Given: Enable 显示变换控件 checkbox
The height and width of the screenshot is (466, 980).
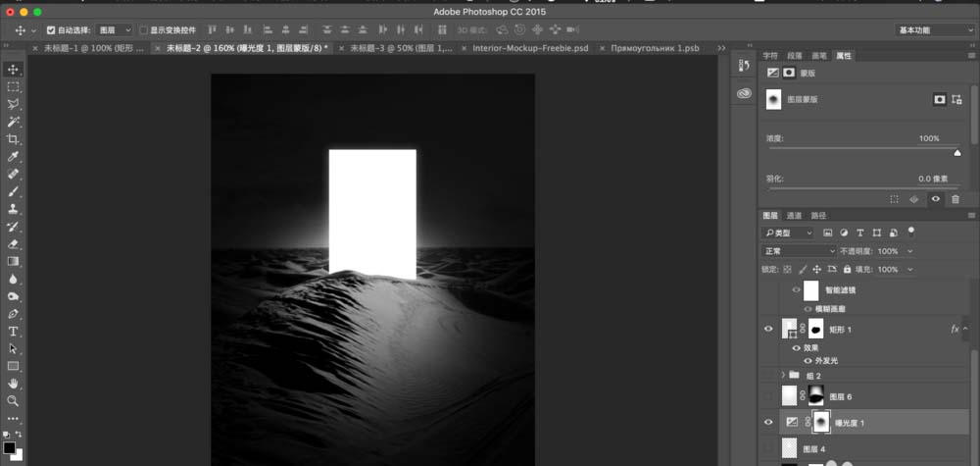Looking at the screenshot, I should pos(144,30).
